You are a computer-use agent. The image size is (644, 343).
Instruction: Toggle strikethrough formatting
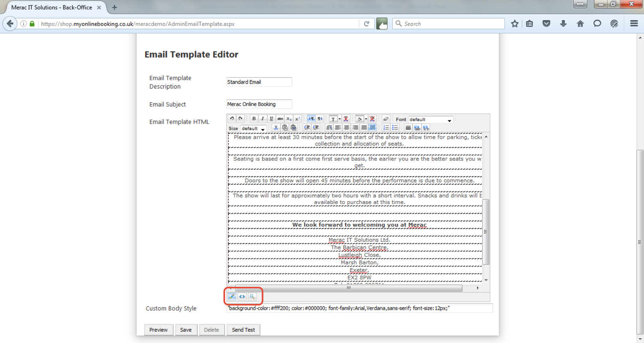pos(280,119)
